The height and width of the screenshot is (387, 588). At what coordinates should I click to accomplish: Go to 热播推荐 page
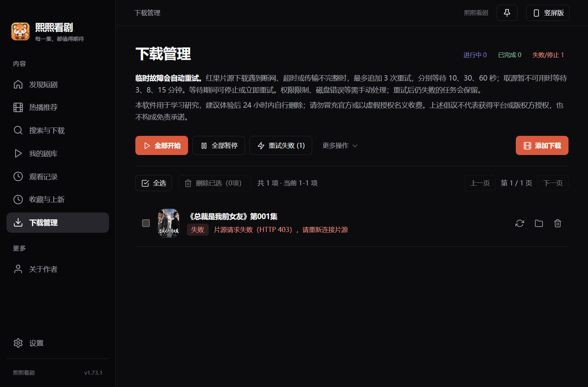pyautogui.click(x=58, y=107)
